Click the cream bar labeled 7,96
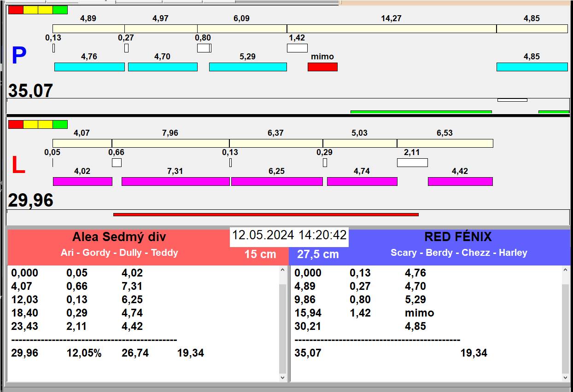The image size is (573, 392). [x=170, y=143]
